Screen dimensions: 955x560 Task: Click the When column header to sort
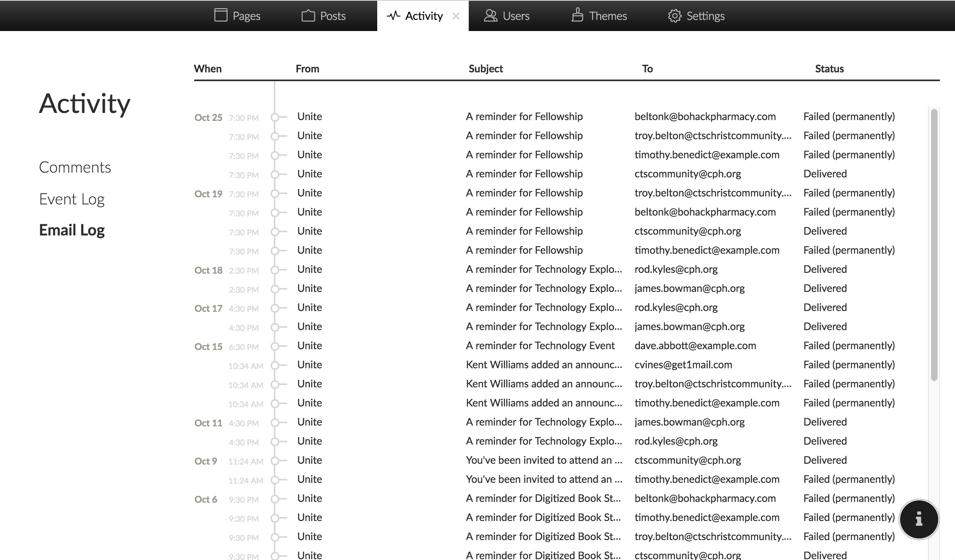click(207, 68)
